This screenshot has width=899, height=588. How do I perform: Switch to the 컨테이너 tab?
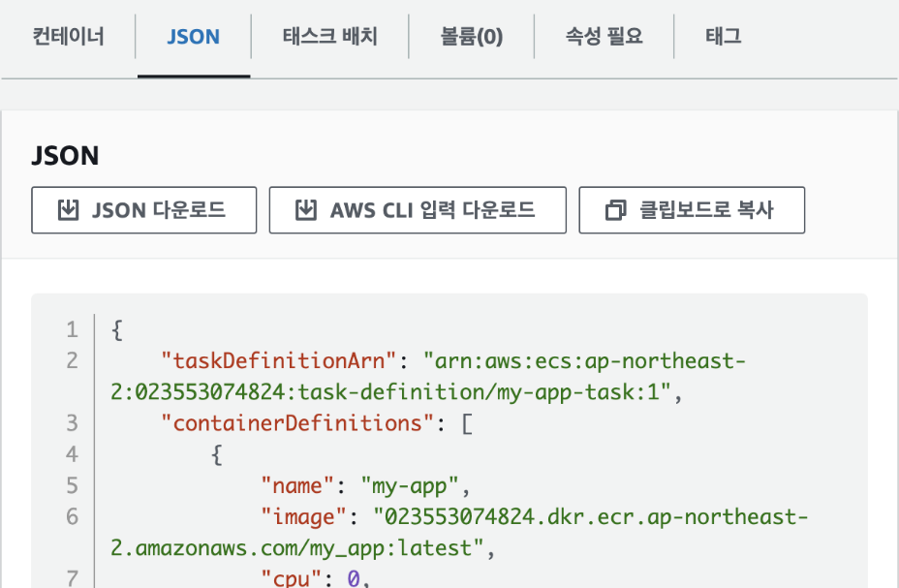68,37
